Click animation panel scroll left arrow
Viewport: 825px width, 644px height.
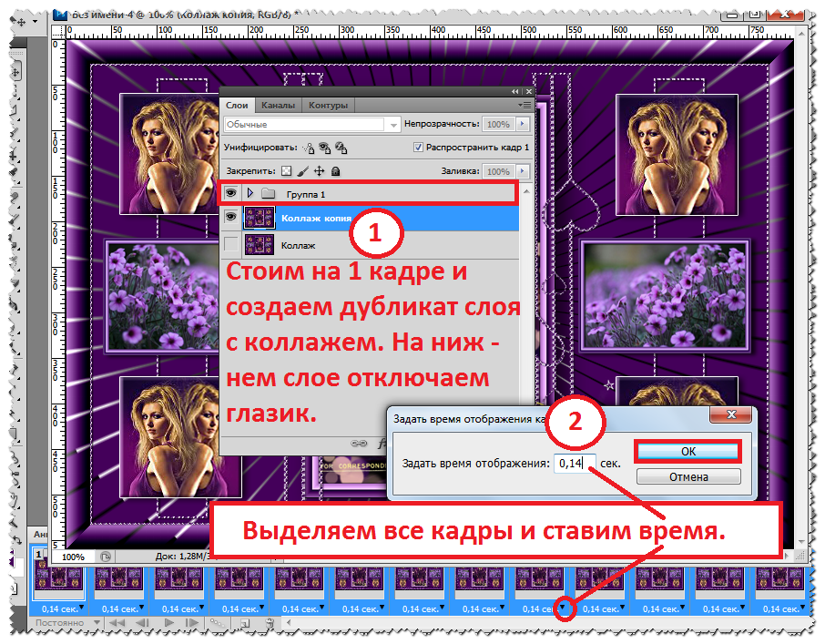point(289,623)
